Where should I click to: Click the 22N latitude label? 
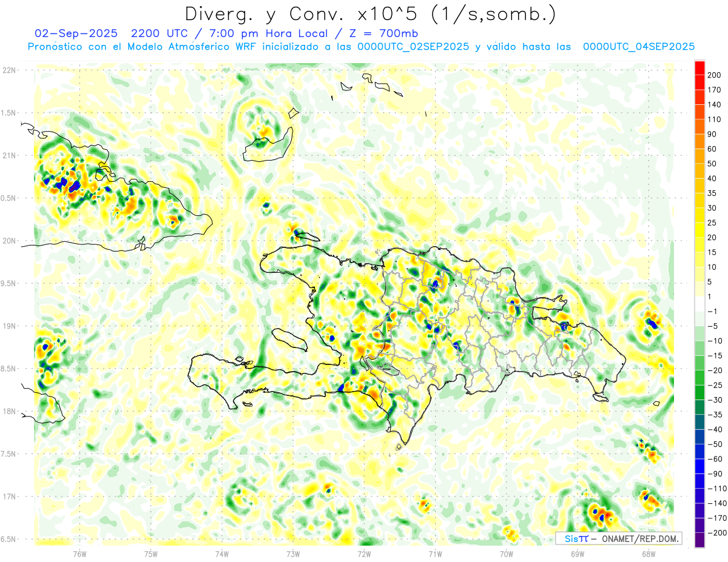click(x=9, y=70)
